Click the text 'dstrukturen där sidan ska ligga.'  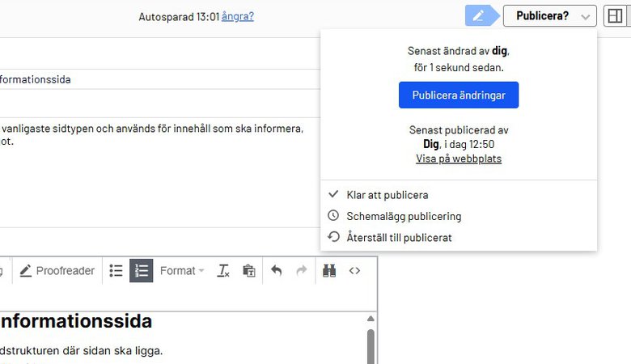(x=81, y=351)
